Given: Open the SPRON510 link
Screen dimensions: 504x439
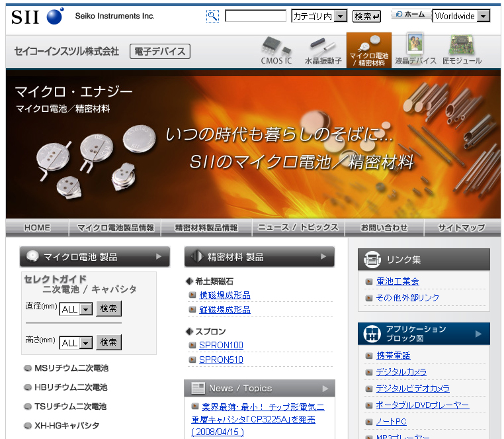Looking at the screenshot, I should [221, 360].
